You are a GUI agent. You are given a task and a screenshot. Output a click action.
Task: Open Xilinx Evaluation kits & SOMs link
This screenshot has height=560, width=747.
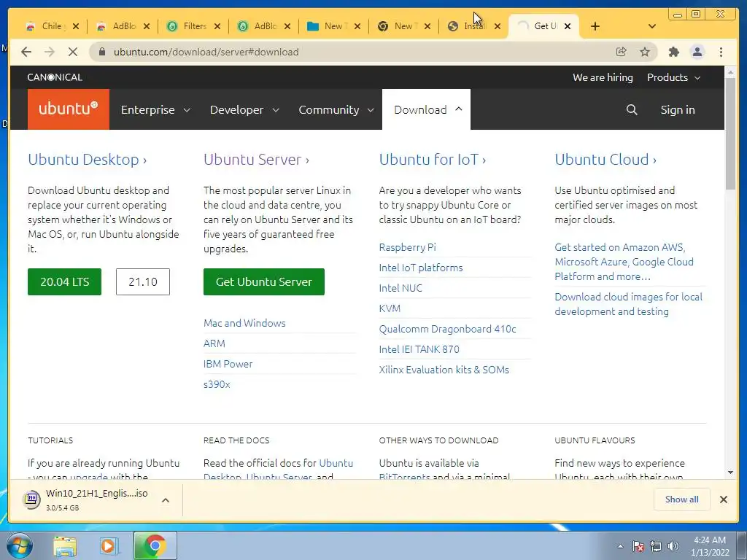444,370
